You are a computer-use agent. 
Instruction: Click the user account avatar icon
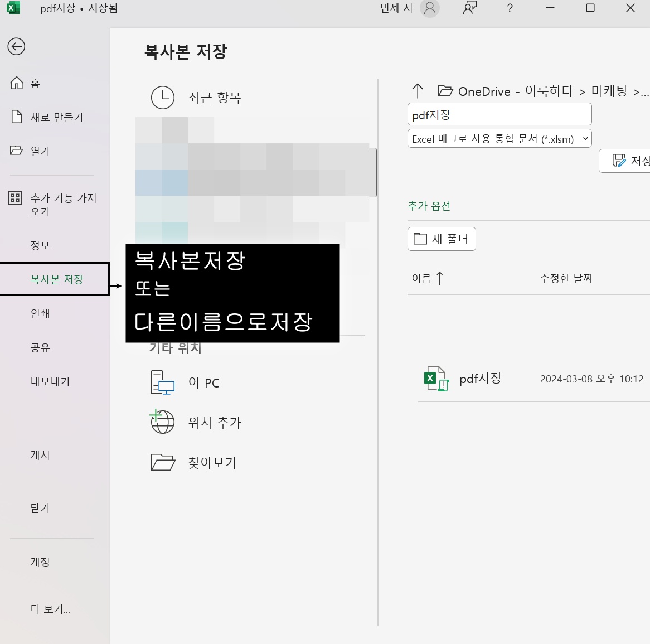coord(430,8)
